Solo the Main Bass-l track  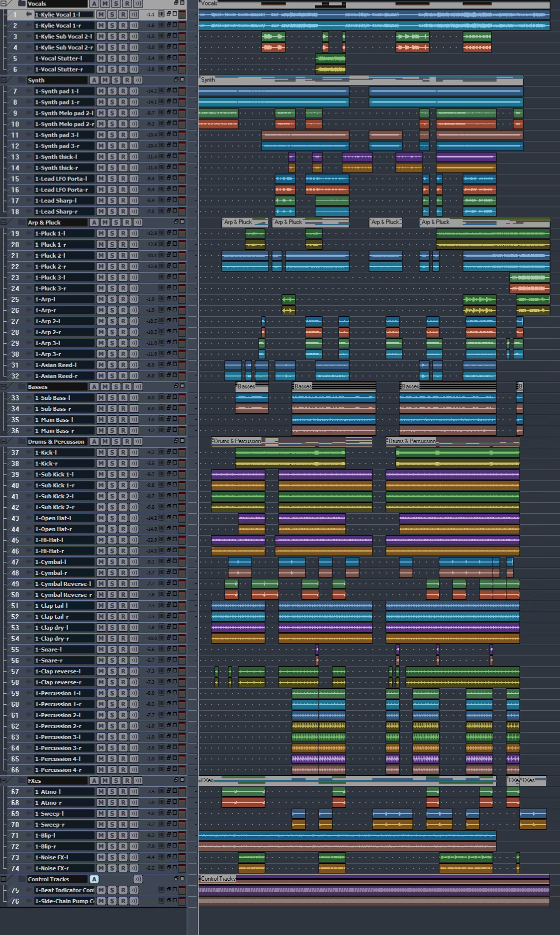(x=112, y=420)
